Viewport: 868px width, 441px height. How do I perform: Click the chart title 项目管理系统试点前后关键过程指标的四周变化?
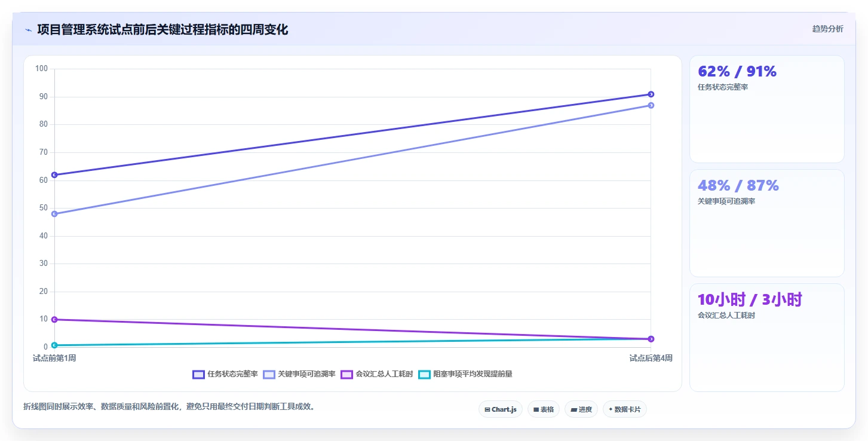162,29
